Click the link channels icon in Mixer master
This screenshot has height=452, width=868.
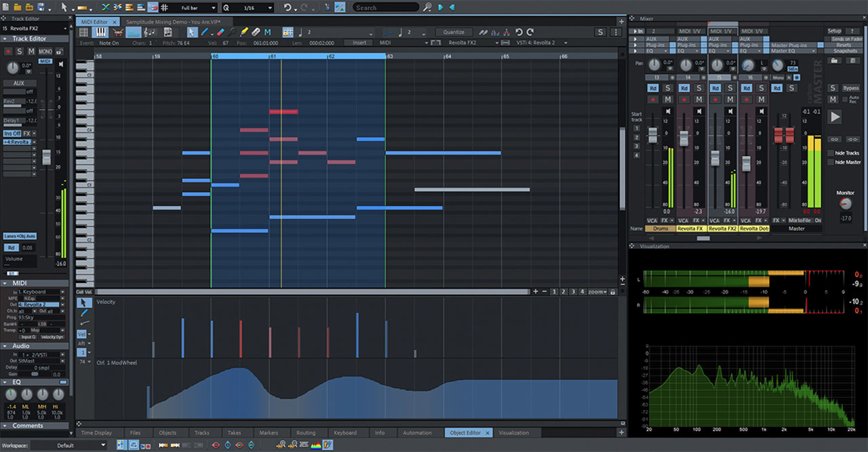[835, 139]
